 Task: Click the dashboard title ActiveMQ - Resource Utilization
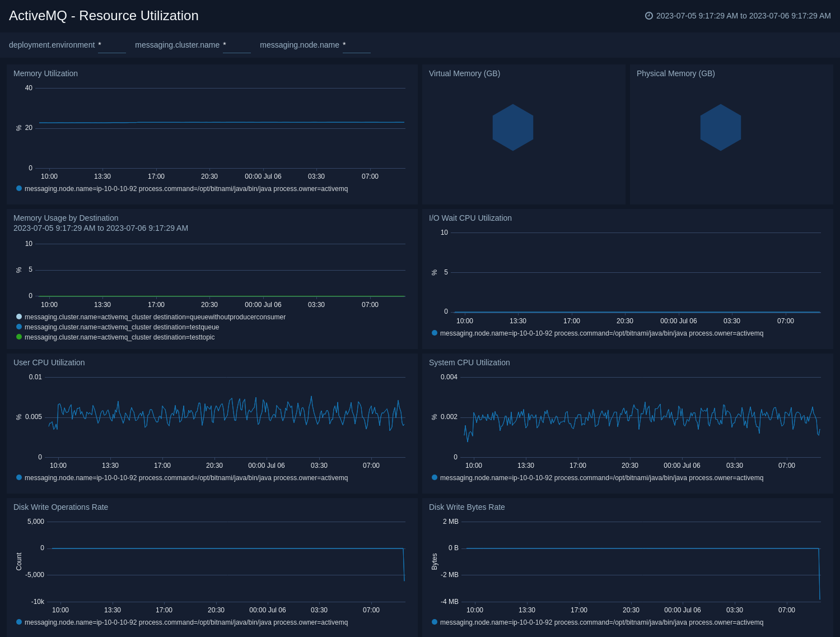(104, 16)
